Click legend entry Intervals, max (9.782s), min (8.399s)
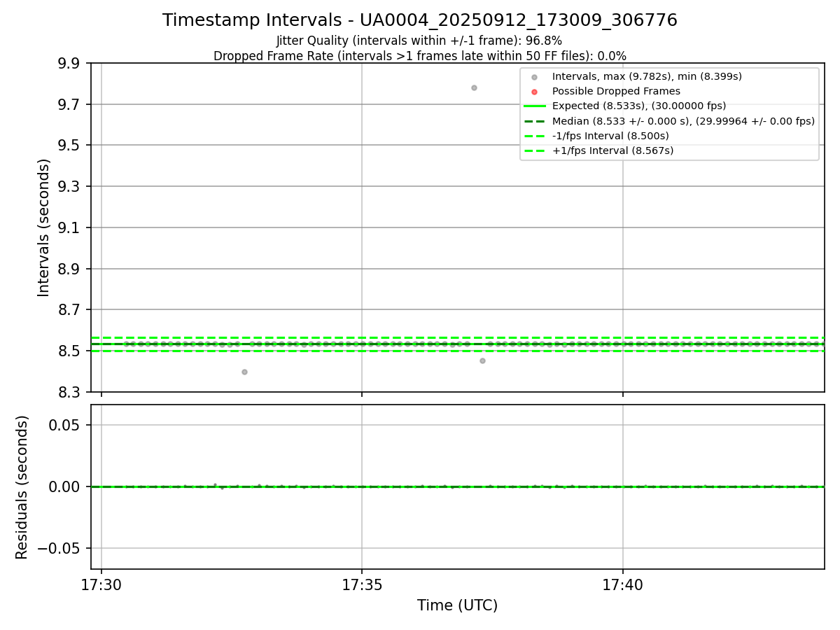Viewport: 840px width, 630px height. point(647,76)
